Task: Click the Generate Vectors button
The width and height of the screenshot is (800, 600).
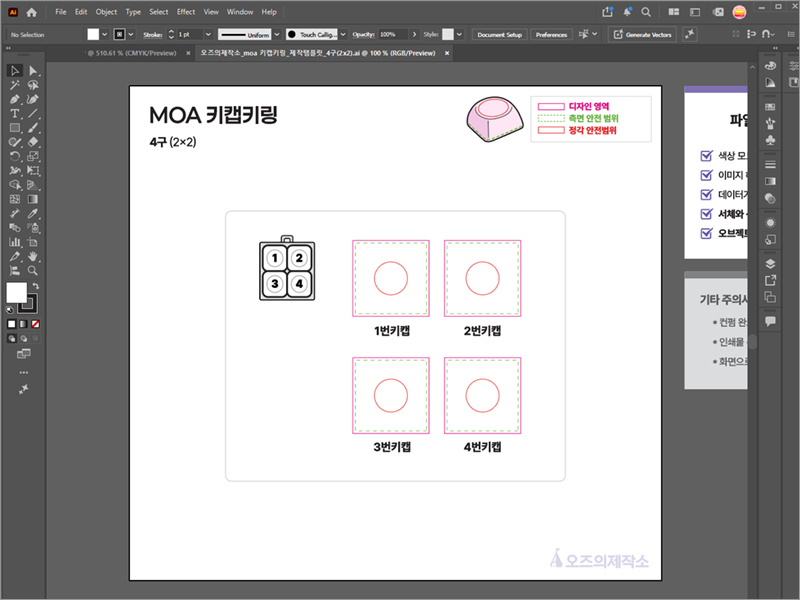Action: 642,34
